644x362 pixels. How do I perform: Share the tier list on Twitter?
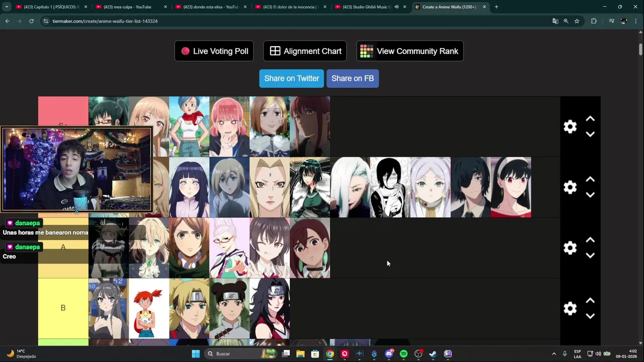point(291,78)
